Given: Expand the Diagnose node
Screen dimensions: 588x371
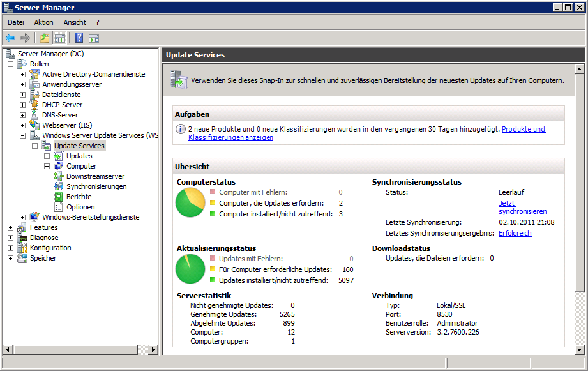Looking at the screenshot, I should [x=10, y=238].
